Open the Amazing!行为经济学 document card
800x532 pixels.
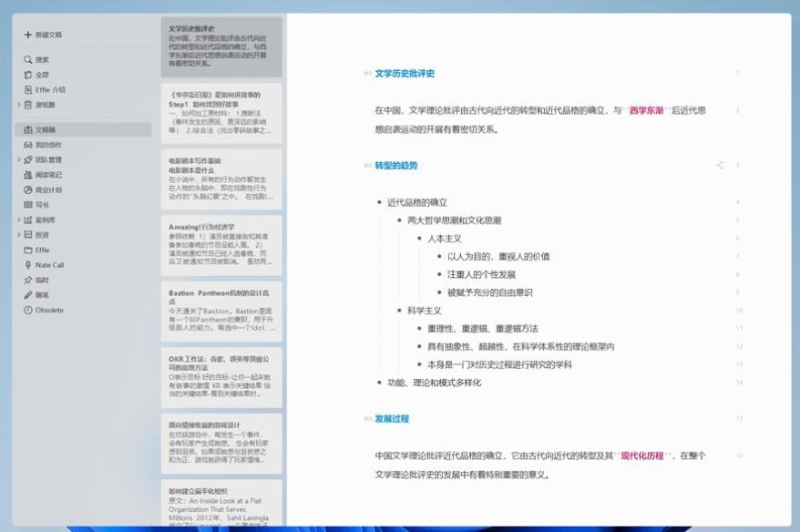click(221, 245)
